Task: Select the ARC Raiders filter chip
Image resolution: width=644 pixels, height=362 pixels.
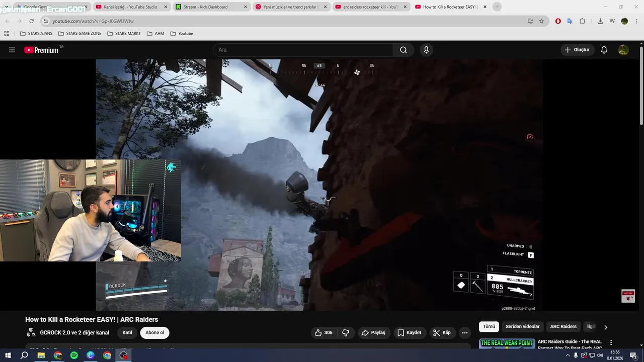Action: click(563, 326)
